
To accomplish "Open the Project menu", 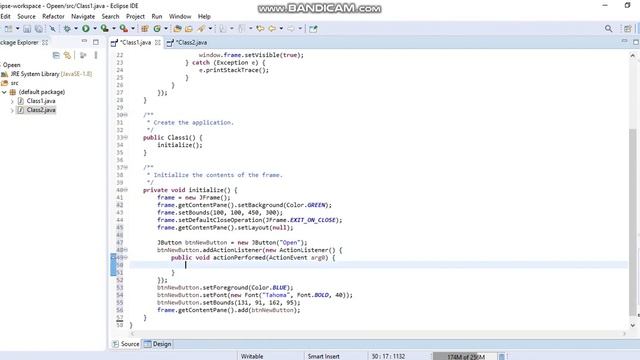I will [135, 16].
